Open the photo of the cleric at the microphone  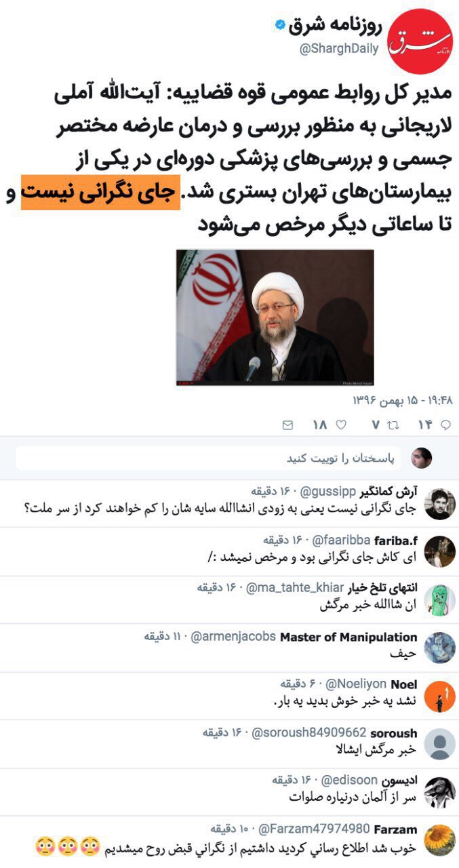[x=275, y=317]
